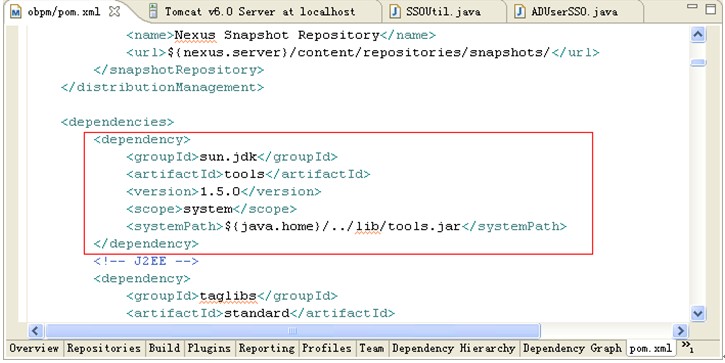
Task: Select the pom.xml source tab
Action: (651, 348)
